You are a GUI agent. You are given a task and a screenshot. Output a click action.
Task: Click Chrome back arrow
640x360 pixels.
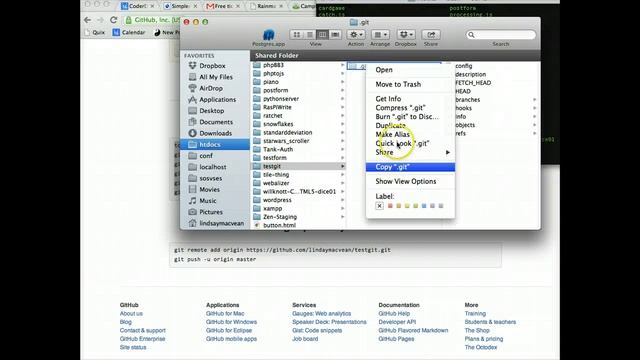87,20
